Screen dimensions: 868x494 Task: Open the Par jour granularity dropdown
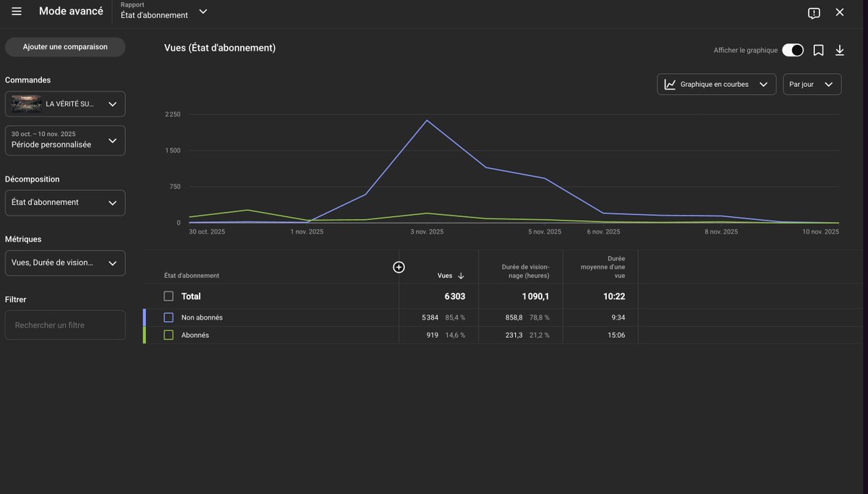(x=812, y=85)
